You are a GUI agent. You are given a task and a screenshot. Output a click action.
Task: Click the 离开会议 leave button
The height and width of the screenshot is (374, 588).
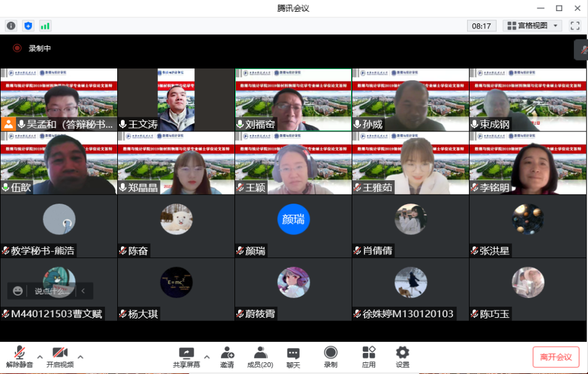click(x=555, y=357)
